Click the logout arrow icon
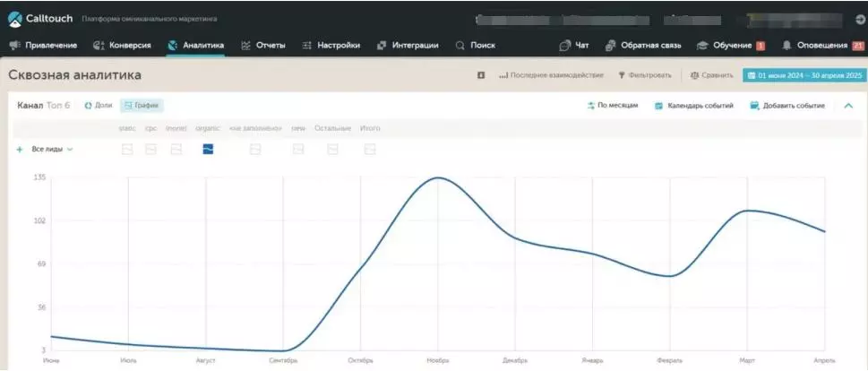Screen dimensions: 868x371 tap(860, 19)
